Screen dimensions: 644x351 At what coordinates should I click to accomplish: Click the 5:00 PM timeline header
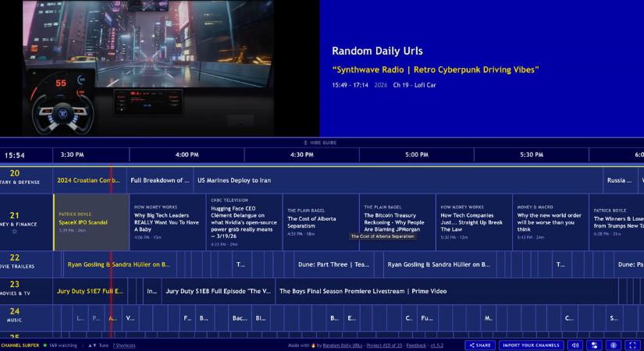416,154
